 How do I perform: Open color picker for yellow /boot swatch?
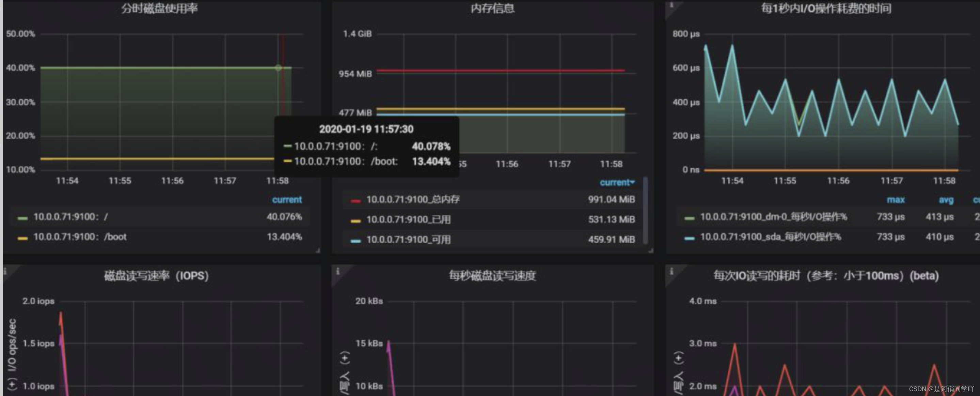click(22, 238)
